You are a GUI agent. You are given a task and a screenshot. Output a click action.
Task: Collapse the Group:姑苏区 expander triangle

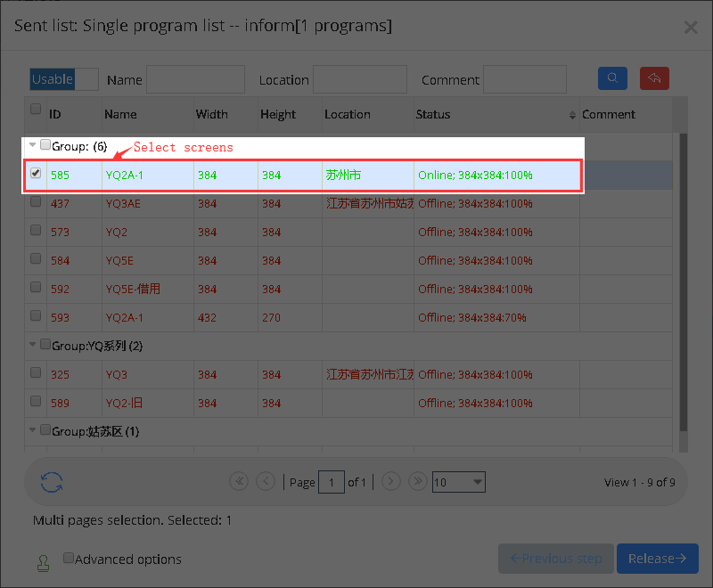pyautogui.click(x=32, y=430)
